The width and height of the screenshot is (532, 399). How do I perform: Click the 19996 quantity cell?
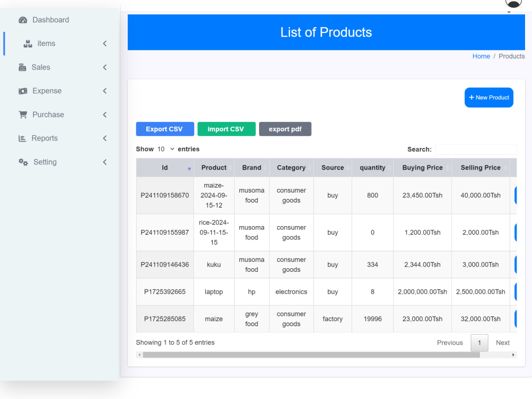click(372, 319)
